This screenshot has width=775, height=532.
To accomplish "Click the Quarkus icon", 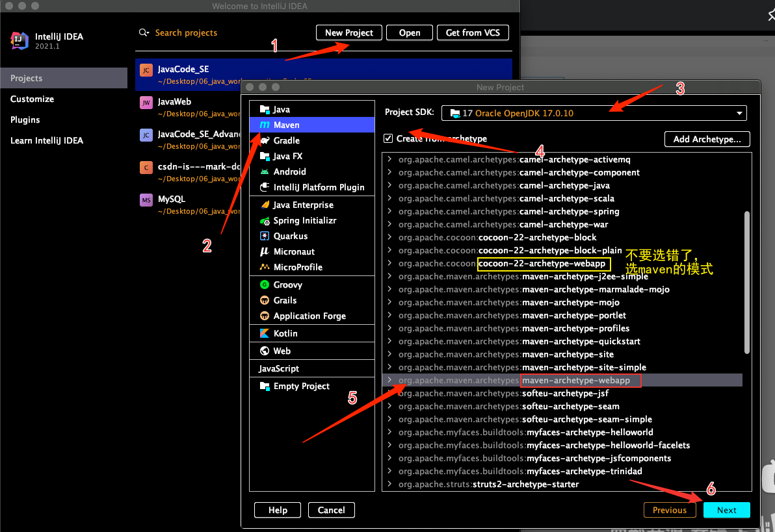I will (265, 236).
